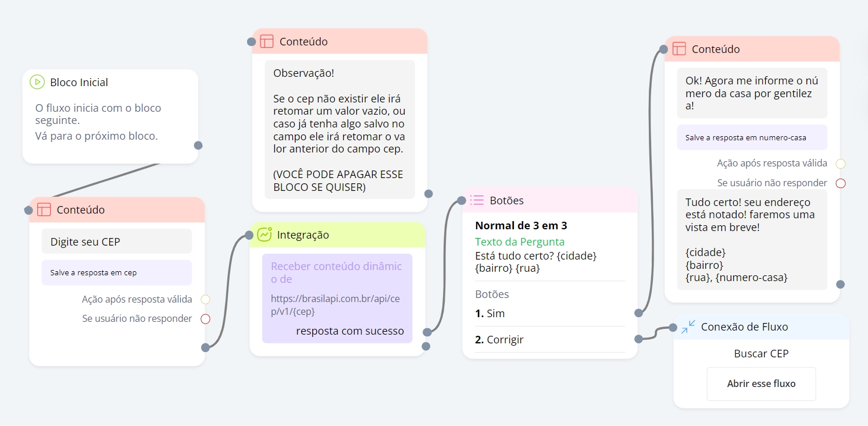The image size is (868, 426).
Task: Click the layout icon on the Digite seu CEP block
Action: click(44, 210)
